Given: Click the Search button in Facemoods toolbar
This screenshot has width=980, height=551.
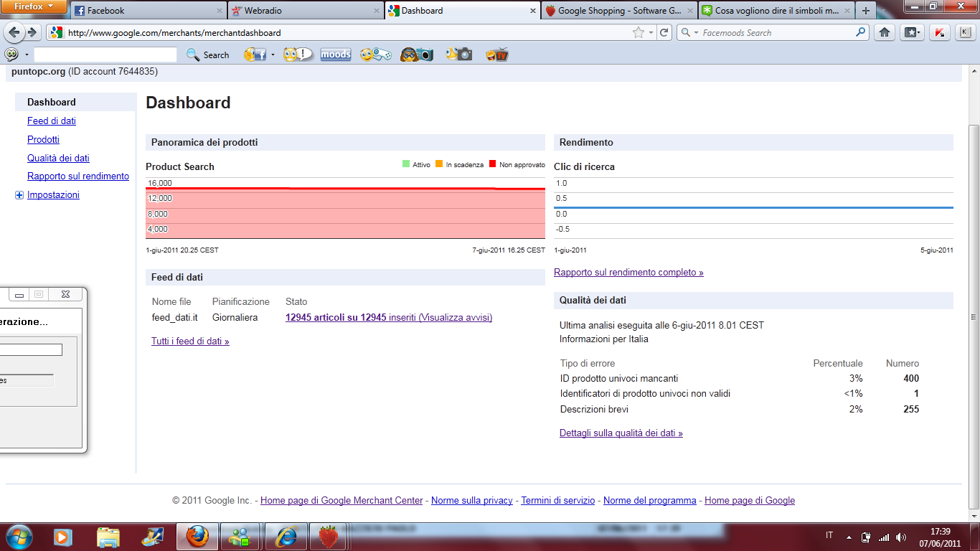Looking at the screenshot, I should click(x=208, y=55).
